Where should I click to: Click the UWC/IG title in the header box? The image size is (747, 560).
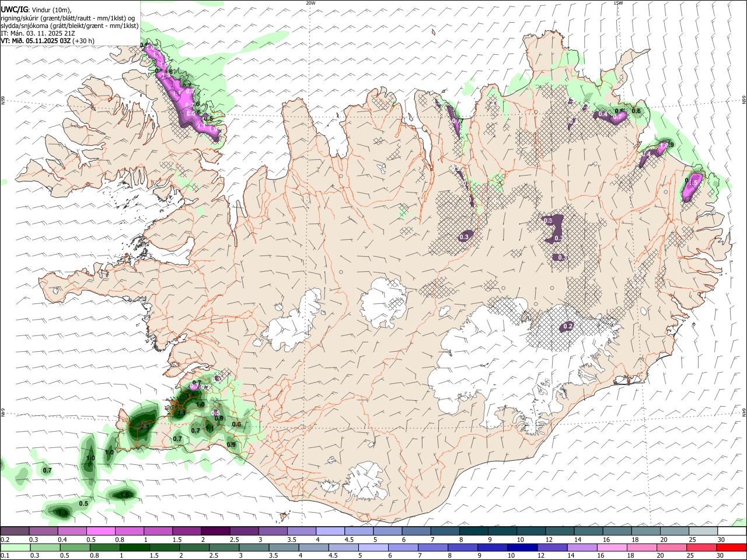point(14,9)
